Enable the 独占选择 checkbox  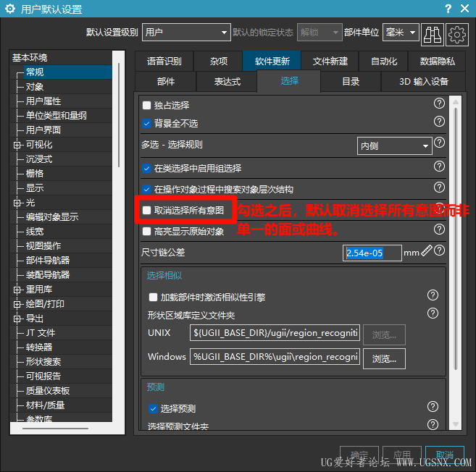[146, 105]
